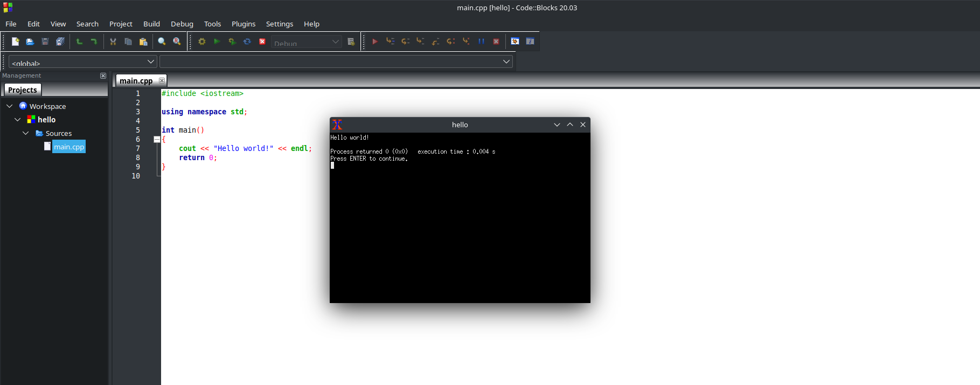
Task: Click the Step into debug icon
Action: click(x=421, y=42)
